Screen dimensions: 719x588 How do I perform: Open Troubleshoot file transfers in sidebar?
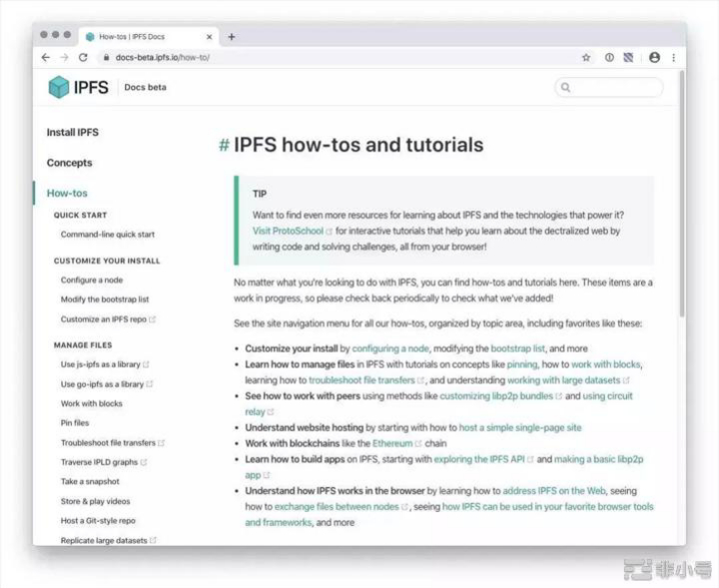(112, 442)
